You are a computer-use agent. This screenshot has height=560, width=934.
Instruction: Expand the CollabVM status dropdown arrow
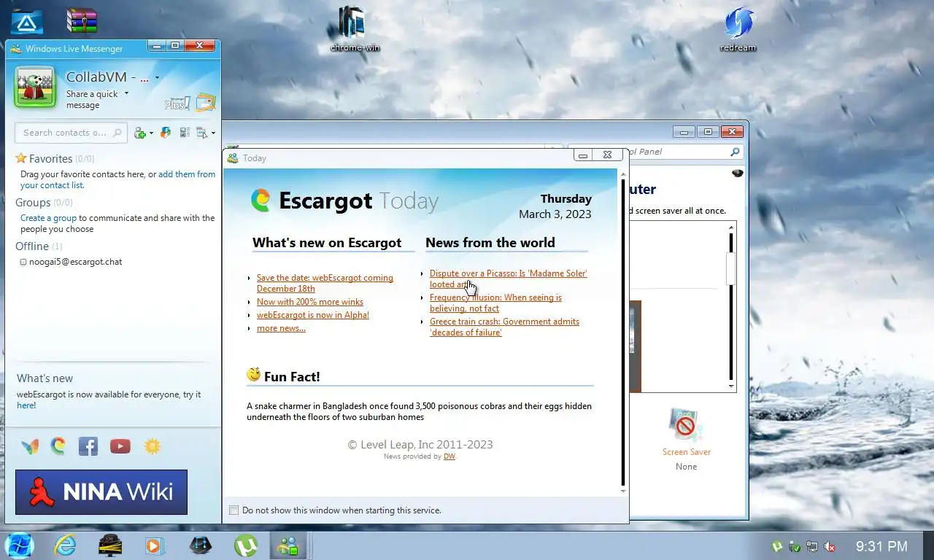[x=157, y=78]
